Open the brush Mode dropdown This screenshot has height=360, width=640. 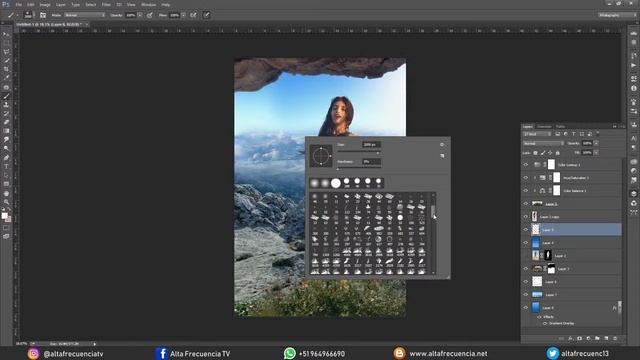click(x=84, y=15)
